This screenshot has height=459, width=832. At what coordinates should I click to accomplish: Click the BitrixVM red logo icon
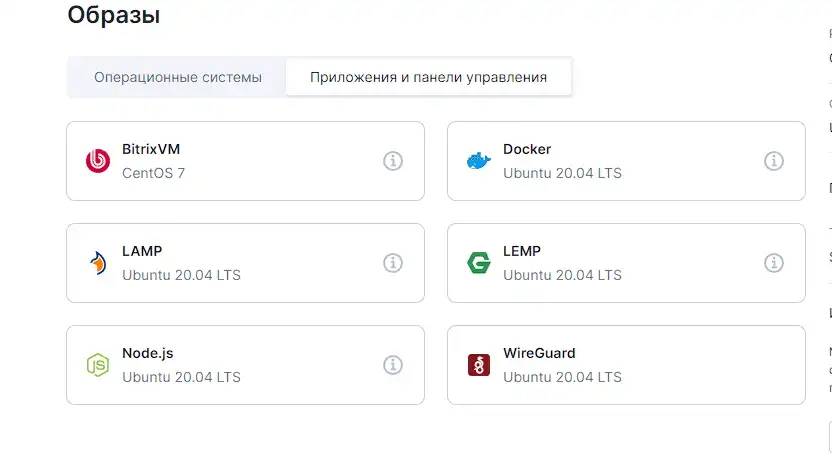pos(98,161)
